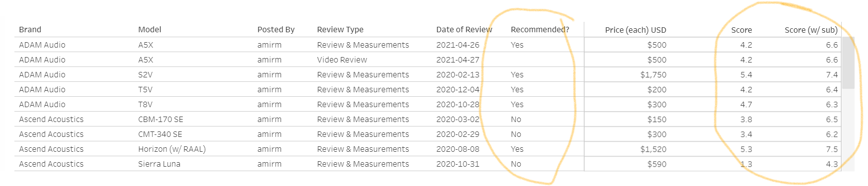Click the Review Type column header
This screenshot has height=186, width=868.
340,30
